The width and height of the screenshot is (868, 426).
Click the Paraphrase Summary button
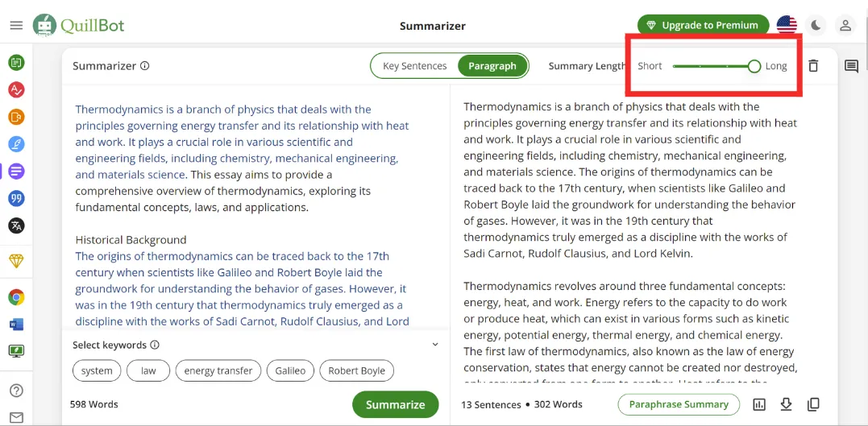coord(679,404)
